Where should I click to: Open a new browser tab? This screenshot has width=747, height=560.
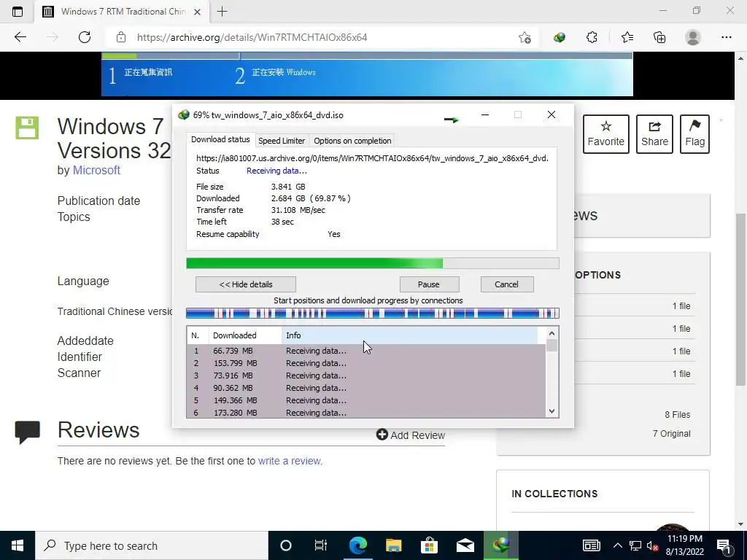222,12
